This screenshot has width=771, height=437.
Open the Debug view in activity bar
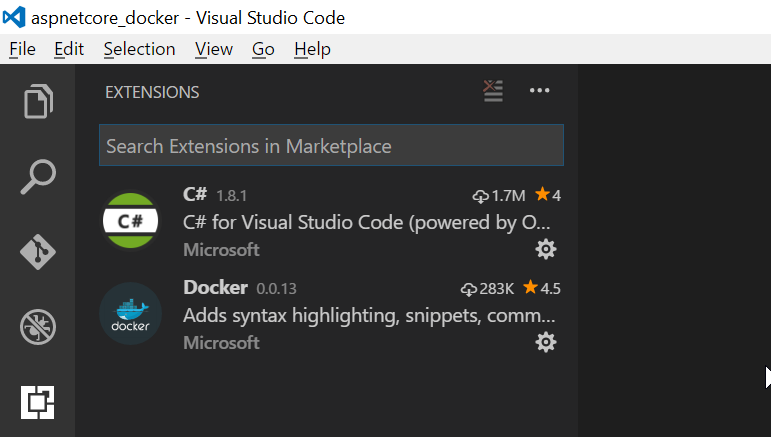(38, 327)
